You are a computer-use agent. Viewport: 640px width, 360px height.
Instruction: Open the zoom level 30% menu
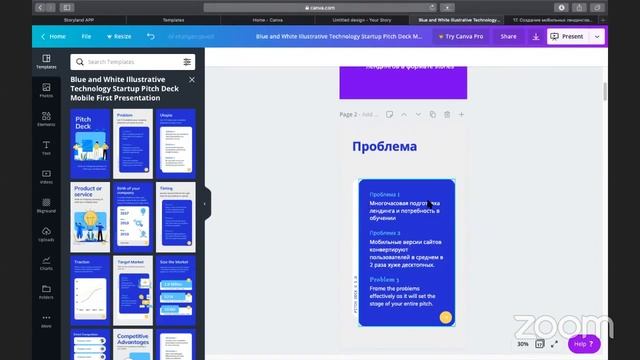pyautogui.click(x=523, y=344)
